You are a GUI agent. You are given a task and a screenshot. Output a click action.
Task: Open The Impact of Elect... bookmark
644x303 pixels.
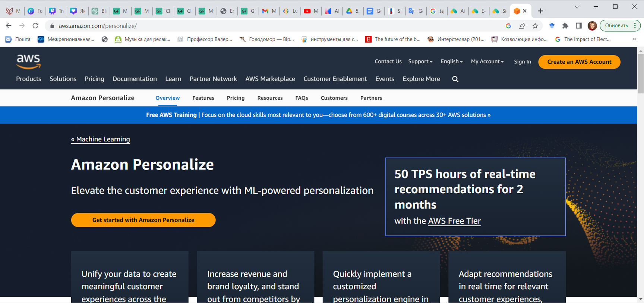583,39
